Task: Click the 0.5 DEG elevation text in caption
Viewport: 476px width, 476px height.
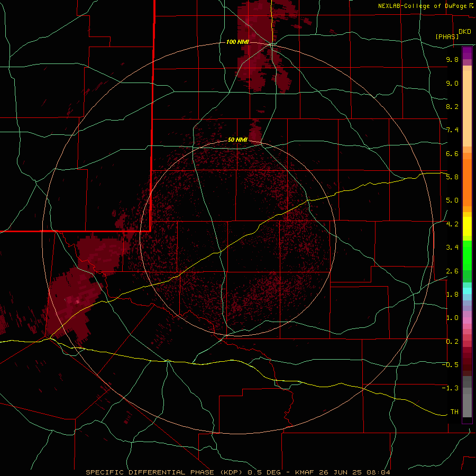Action: (263, 472)
